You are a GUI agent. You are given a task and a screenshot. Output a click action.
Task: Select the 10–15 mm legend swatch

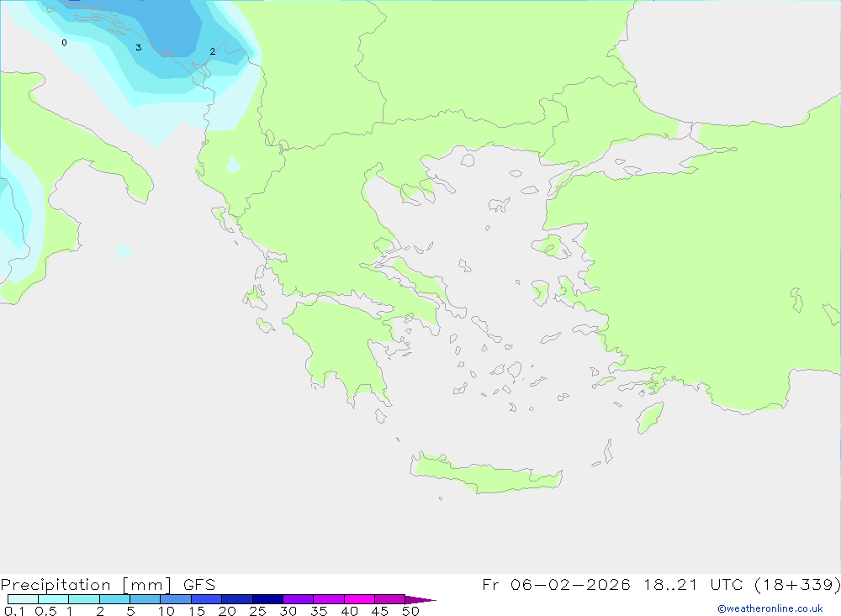[176, 599]
